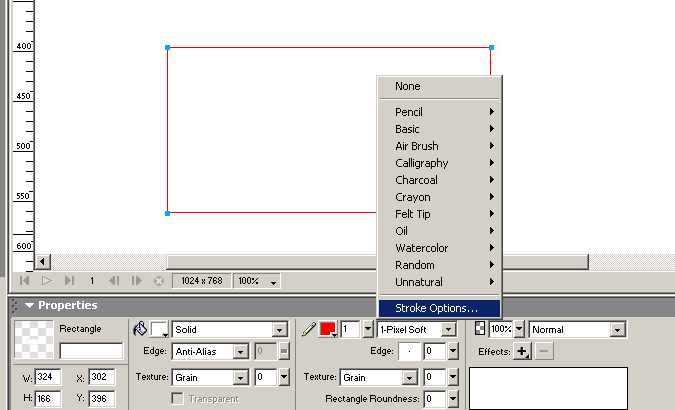Step to previous frame icon
675x410 pixels.
click(x=114, y=282)
